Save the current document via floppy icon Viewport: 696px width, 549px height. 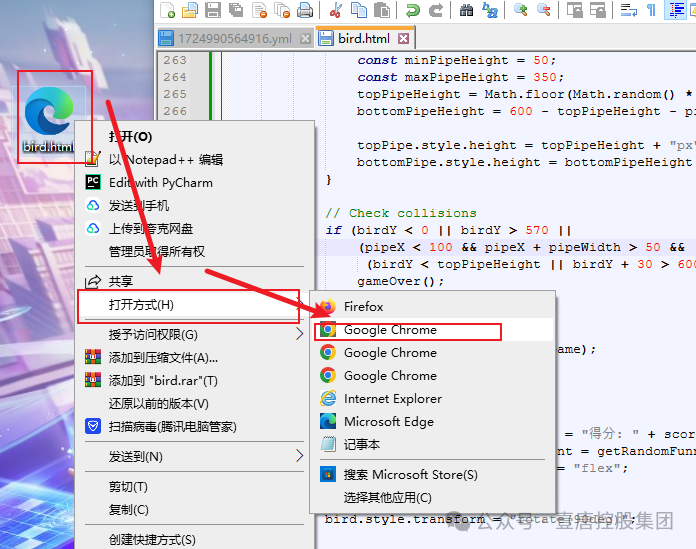(213, 9)
